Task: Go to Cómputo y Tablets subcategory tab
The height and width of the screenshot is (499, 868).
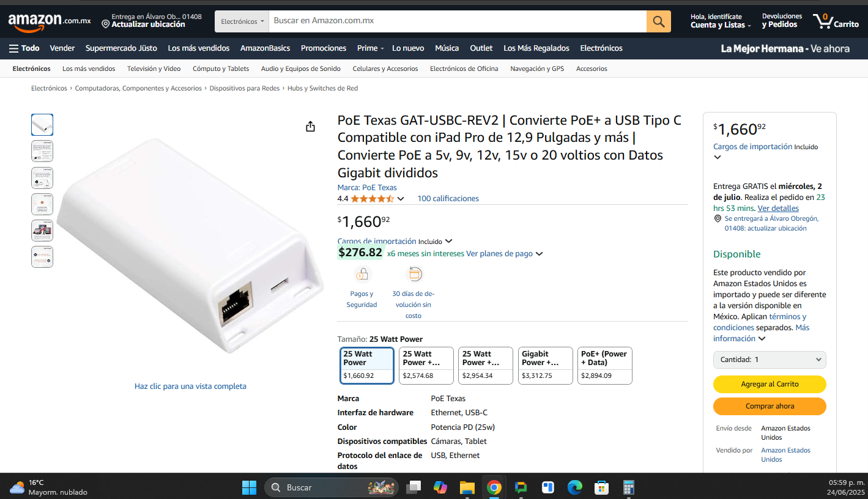Action: tap(221, 68)
